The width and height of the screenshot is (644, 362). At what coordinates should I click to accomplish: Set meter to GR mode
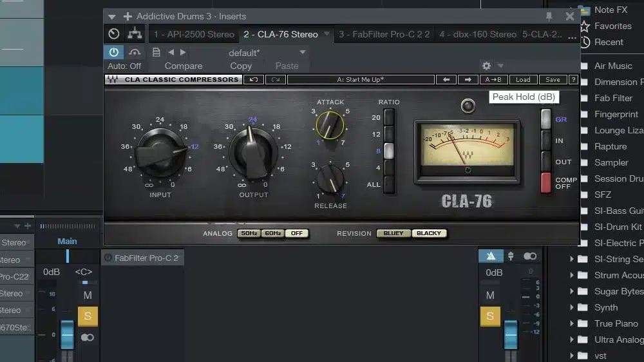coord(546,119)
